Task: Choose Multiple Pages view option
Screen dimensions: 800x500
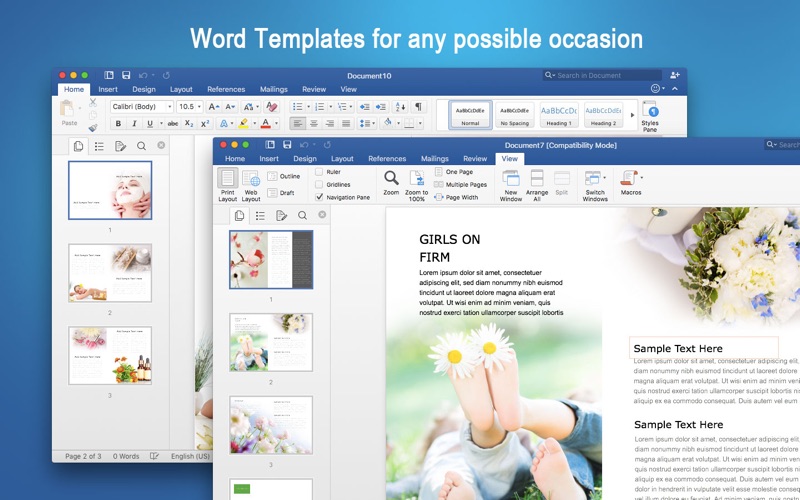Action: pyautogui.click(x=460, y=184)
